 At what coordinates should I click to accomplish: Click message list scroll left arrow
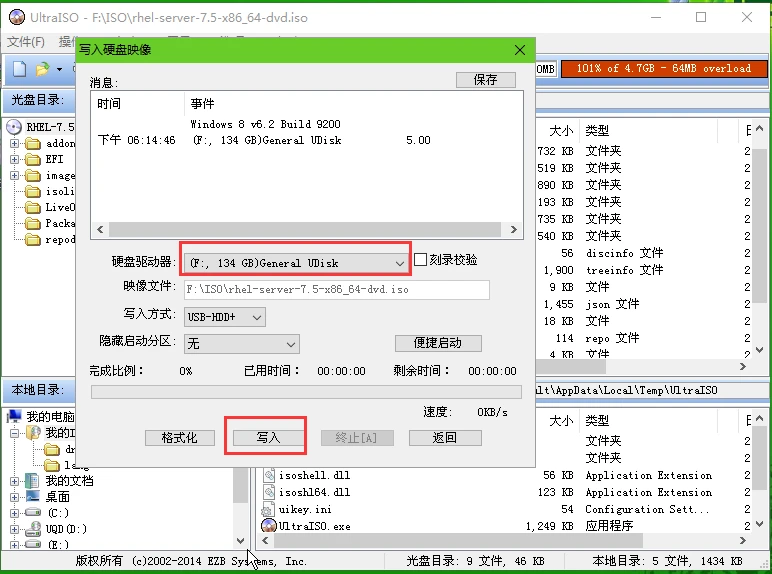(x=100, y=229)
